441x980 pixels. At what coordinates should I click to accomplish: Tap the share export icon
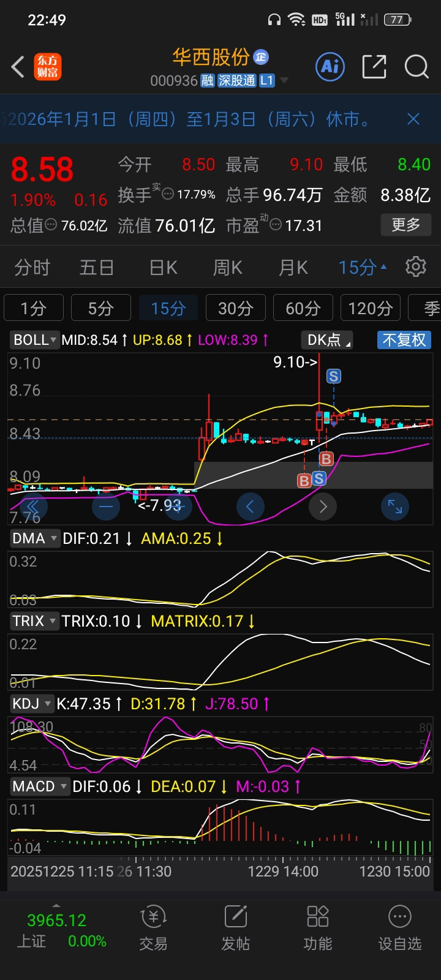pyautogui.click(x=374, y=66)
